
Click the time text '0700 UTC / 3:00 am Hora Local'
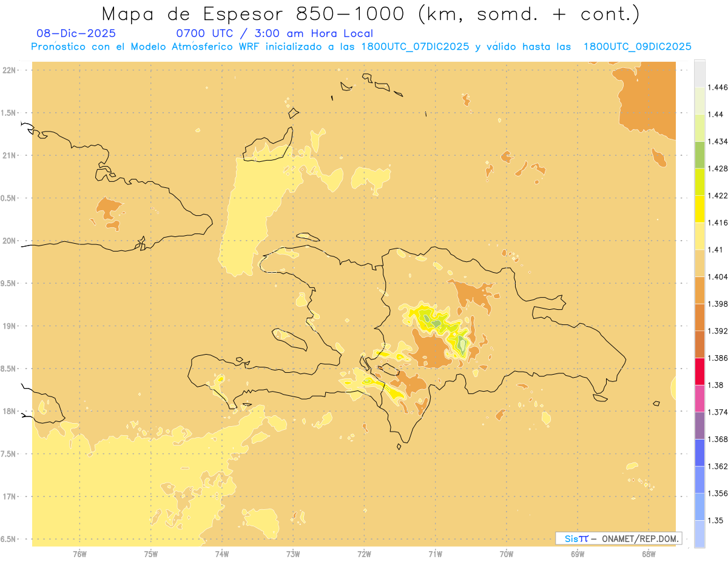point(275,33)
